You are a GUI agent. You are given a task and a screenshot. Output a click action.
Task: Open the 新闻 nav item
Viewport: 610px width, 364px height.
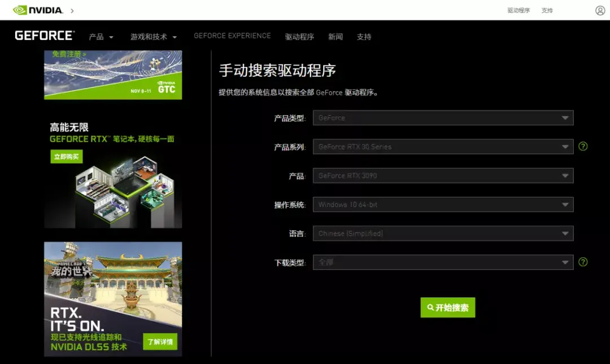335,37
